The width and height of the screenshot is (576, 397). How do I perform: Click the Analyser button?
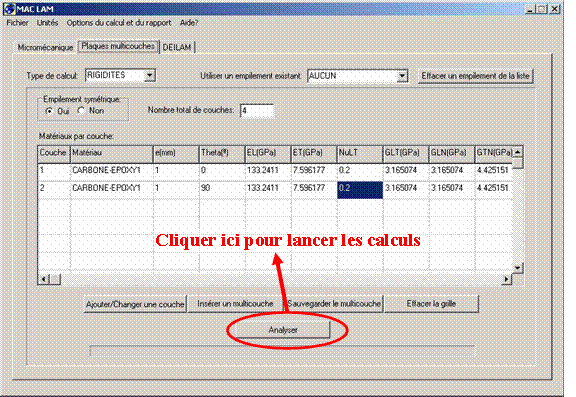(282, 330)
